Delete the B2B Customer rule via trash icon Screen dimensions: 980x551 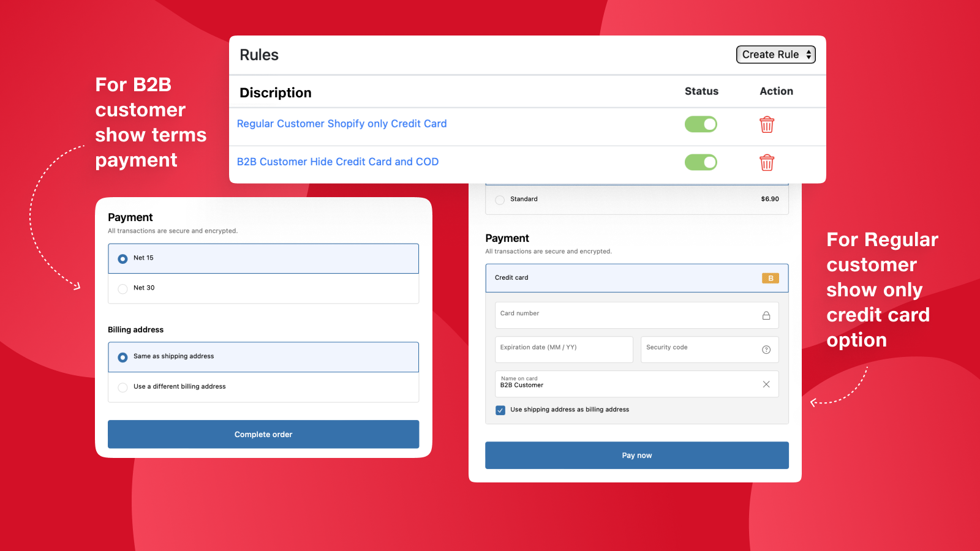(767, 163)
